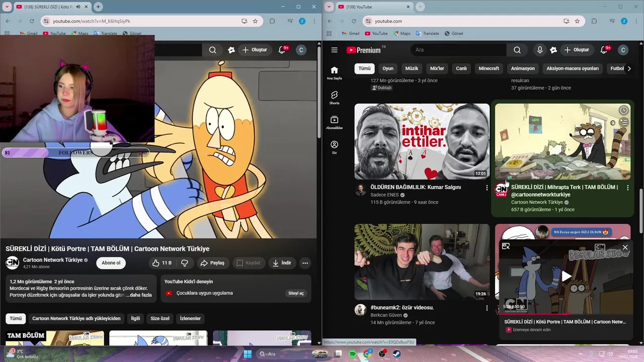Open Steam from the taskbar
Viewport: 644px width, 362px height.
396,354
